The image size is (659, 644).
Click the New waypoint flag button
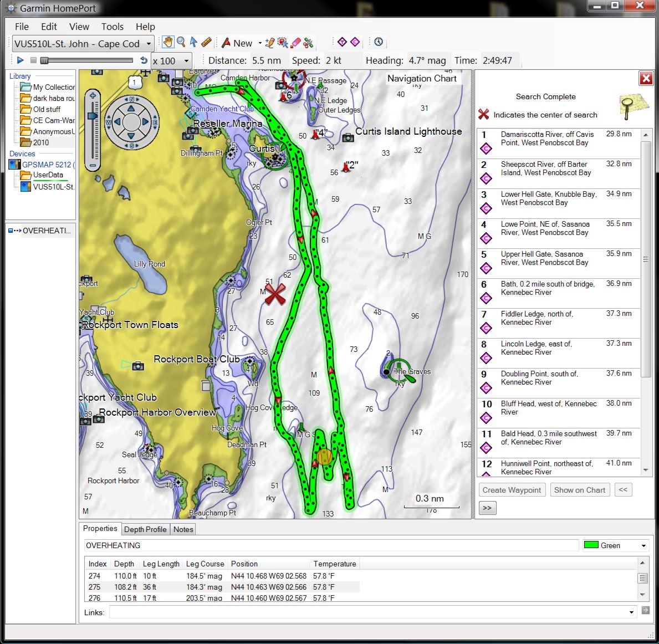[237, 43]
